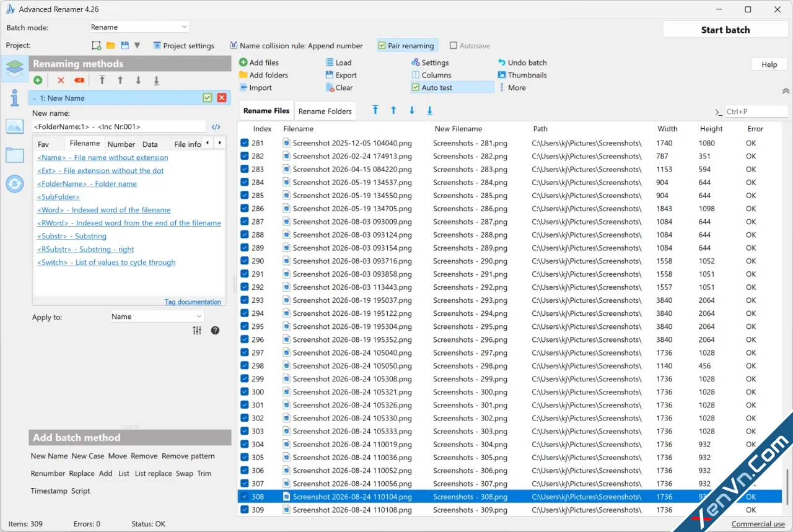Open the folder sidebar icon
Viewport: 793px width, 532px height.
coord(14,155)
